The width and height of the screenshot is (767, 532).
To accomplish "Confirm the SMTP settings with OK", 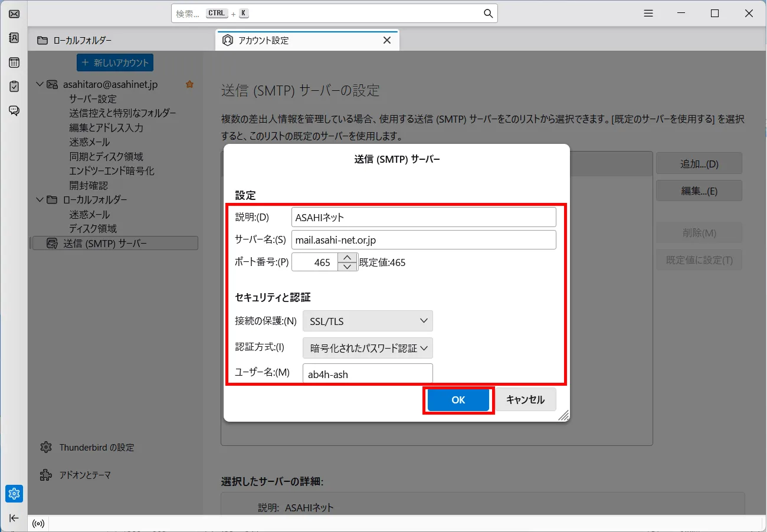I will [x=458, y=400].
